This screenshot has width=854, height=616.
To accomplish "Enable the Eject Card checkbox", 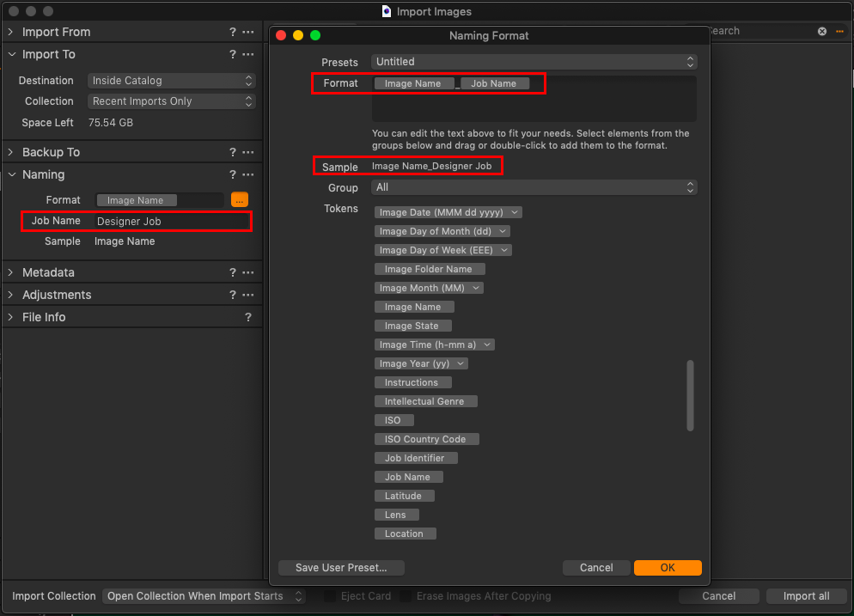I will coord(329,595).
